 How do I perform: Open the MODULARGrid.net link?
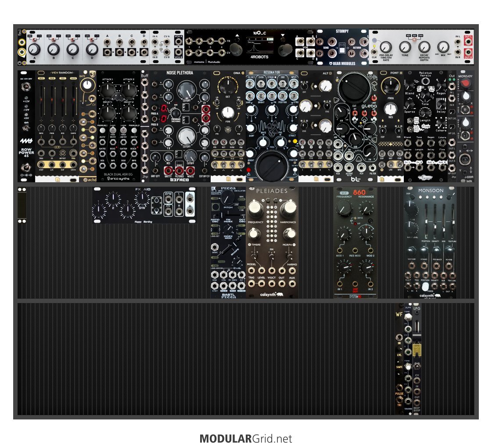[x=246, y=439]
